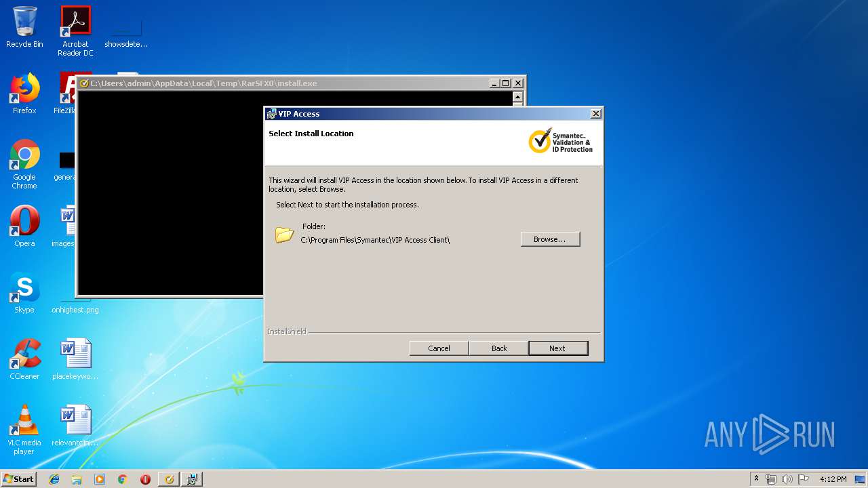Viewport: 868px width, 488px height.
Task: Open the volume tray icon
Action: (787, 479)
